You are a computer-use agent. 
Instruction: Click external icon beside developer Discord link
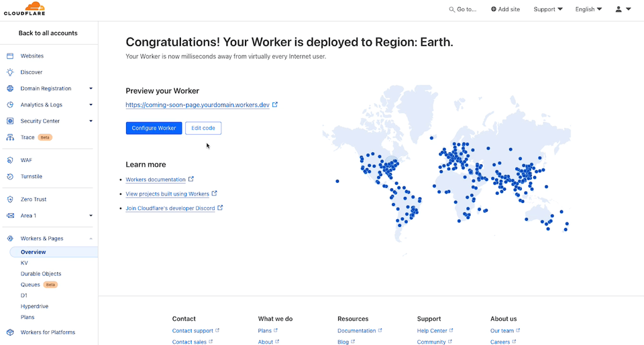point(220,208)
